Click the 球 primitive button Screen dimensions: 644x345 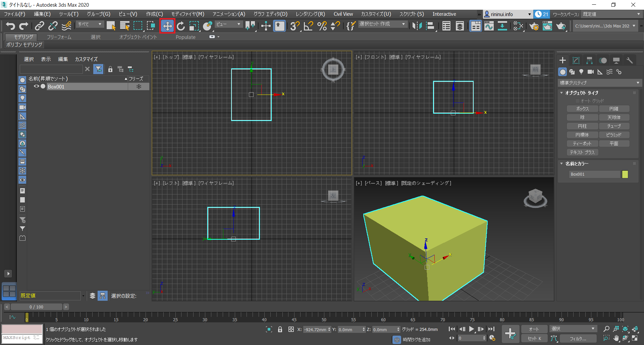[582, 117]
